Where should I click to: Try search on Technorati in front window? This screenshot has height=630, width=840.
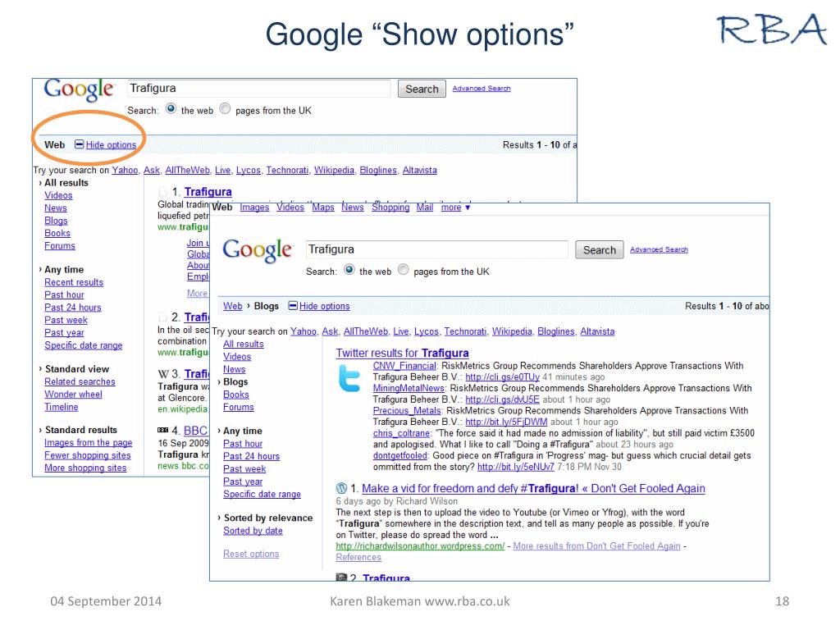pos(466,331)
